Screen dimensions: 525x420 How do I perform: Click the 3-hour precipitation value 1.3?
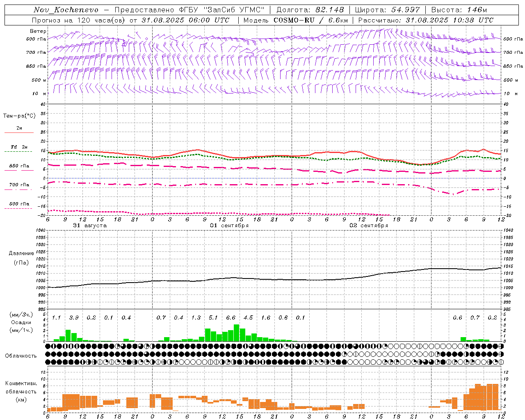coord(196,318)
